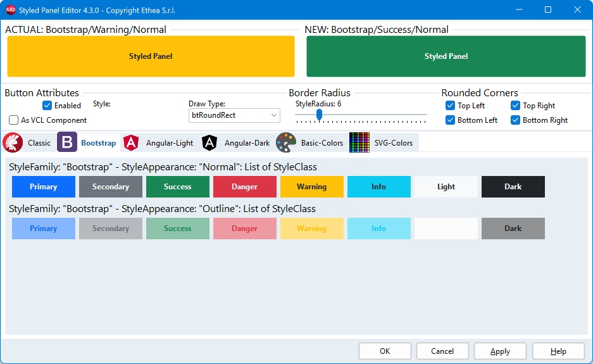Choose the Normal Danger red style
Viewport: 593px width, 364px height.
(245, 187)
